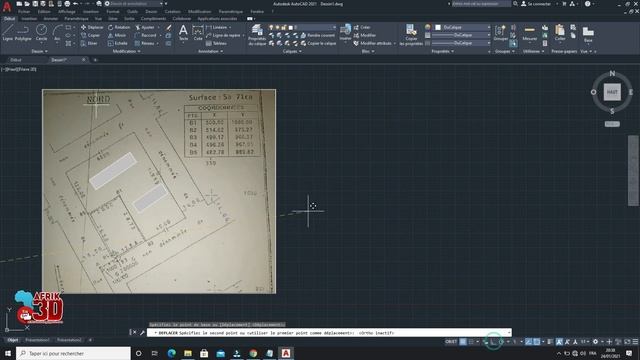Click the Effacer eraser icon
Screen dimensions: 640x360
pos(169,27)
